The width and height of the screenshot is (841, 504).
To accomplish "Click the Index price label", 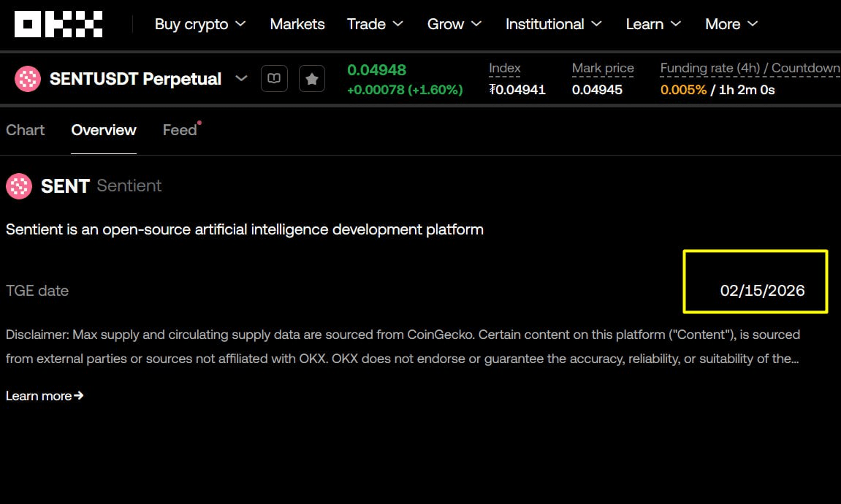I will 505,68.
